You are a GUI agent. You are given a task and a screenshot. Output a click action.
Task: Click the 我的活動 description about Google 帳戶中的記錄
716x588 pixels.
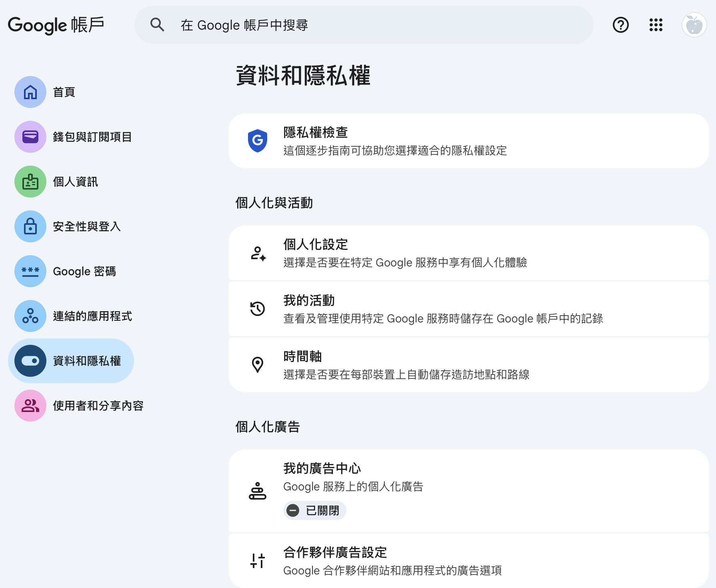(443, 319)
